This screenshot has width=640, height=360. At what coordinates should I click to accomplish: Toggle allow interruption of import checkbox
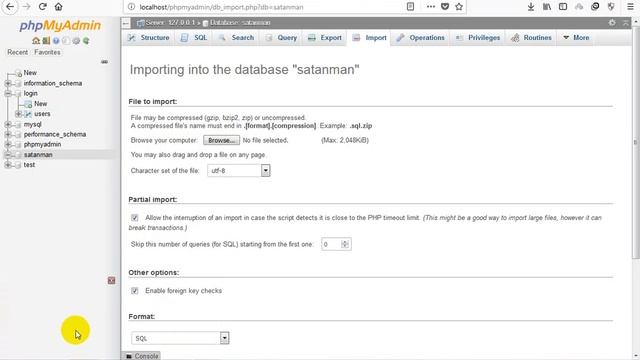[135, 218]
